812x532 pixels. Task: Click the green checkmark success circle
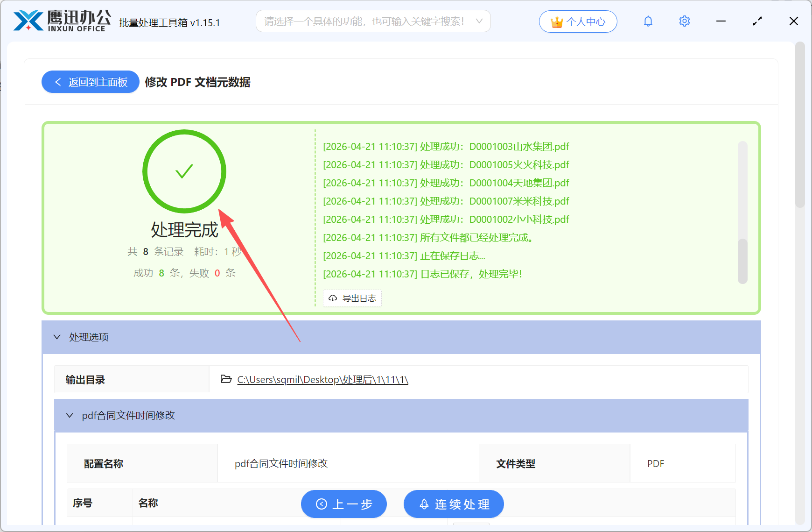(184, 171)
